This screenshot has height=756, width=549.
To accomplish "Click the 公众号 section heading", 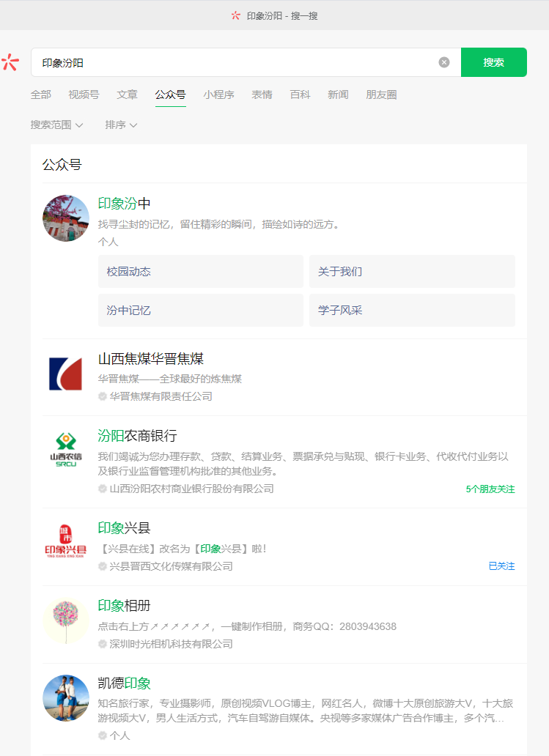I will (x=62, y=165).
